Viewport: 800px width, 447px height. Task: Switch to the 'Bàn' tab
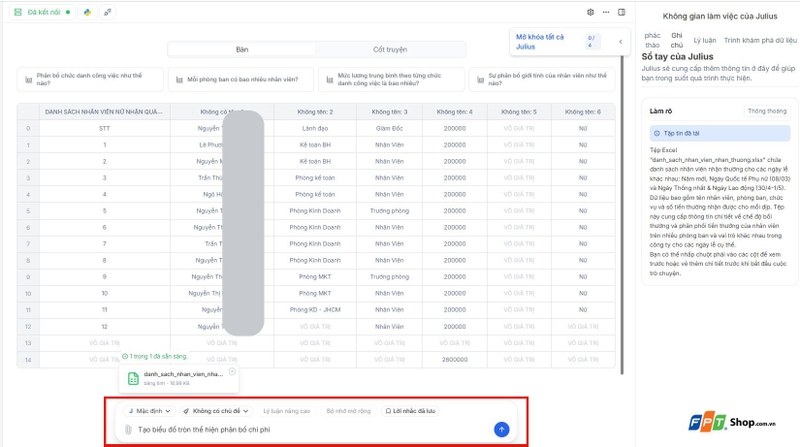point(242,49)
